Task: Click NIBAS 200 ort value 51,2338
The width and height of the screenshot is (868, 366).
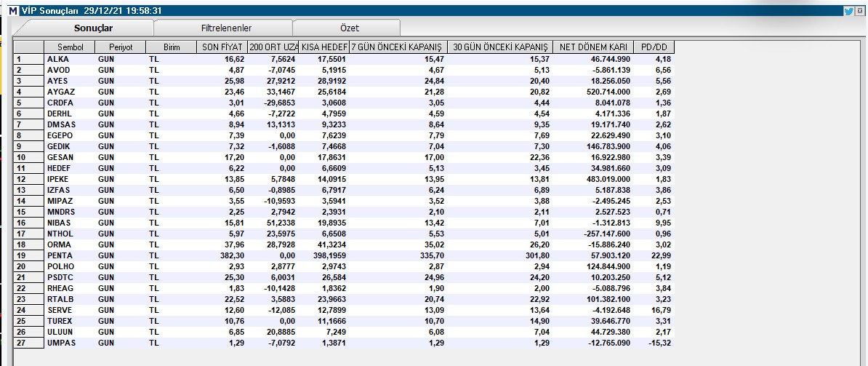Action: click(282, 223)
